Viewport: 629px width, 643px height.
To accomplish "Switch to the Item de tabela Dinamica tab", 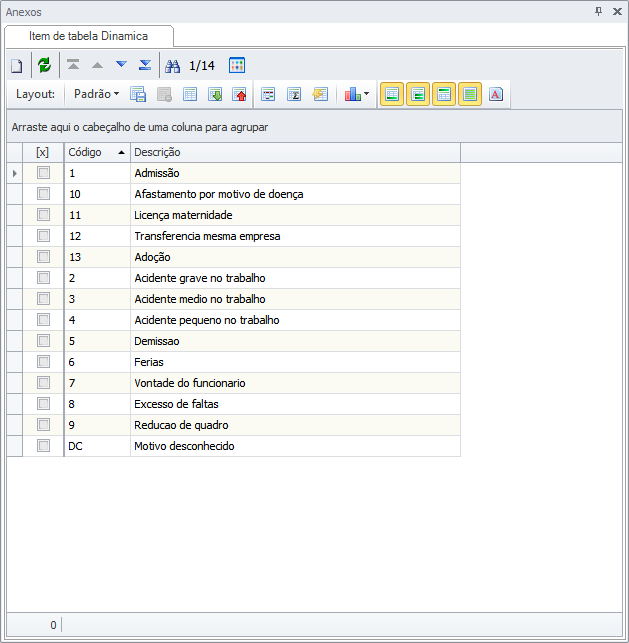I will 89,36.
